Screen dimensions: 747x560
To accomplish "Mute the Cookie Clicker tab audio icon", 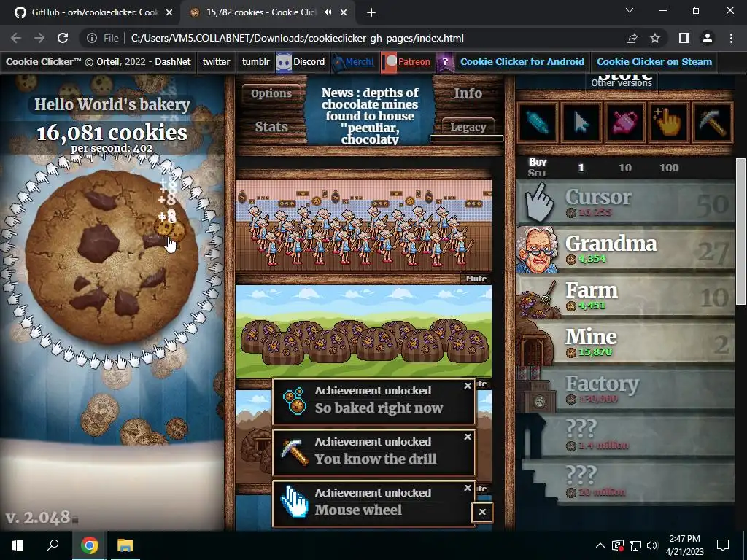I will pos(328,12).
